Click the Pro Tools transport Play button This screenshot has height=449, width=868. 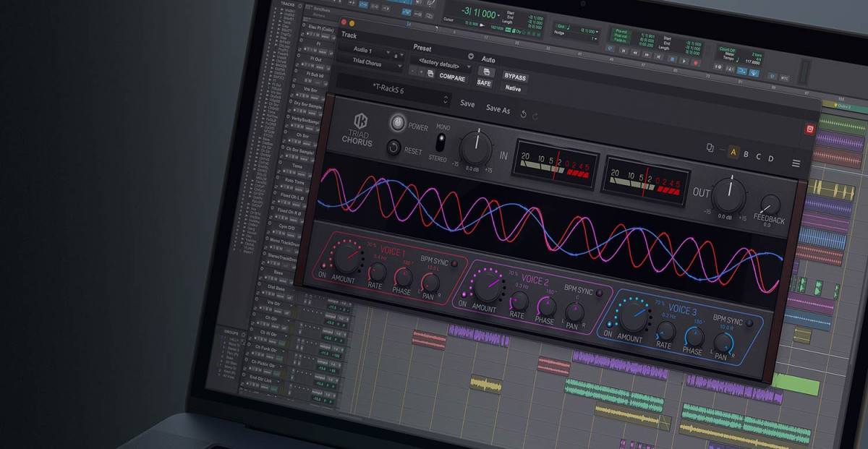click(x=684, y=62)
